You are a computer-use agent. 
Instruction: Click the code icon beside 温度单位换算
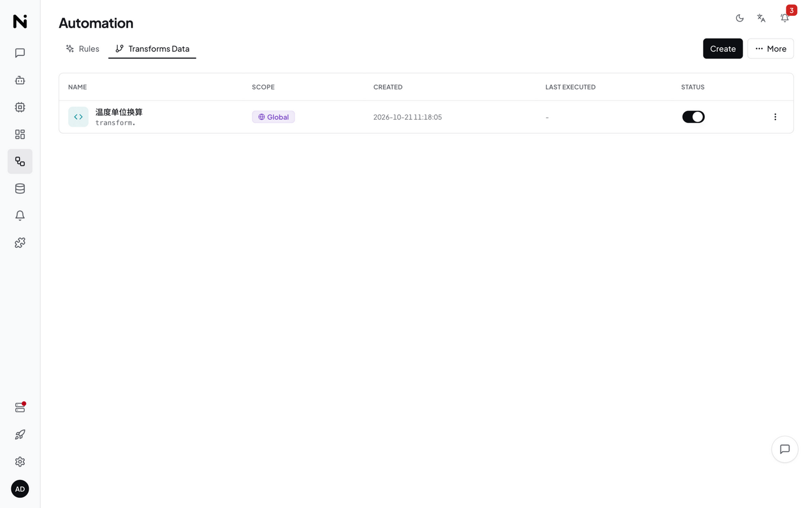click(78, 117)
